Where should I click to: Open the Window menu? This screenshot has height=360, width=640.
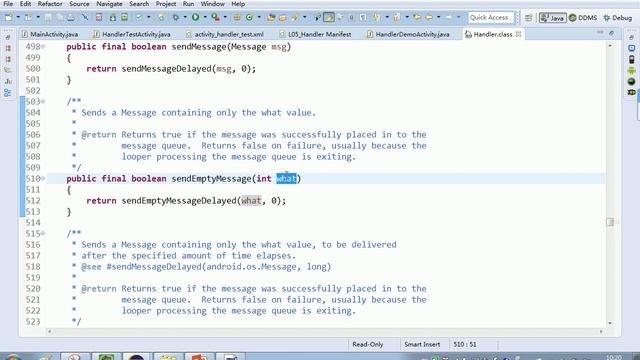[212, 4]
